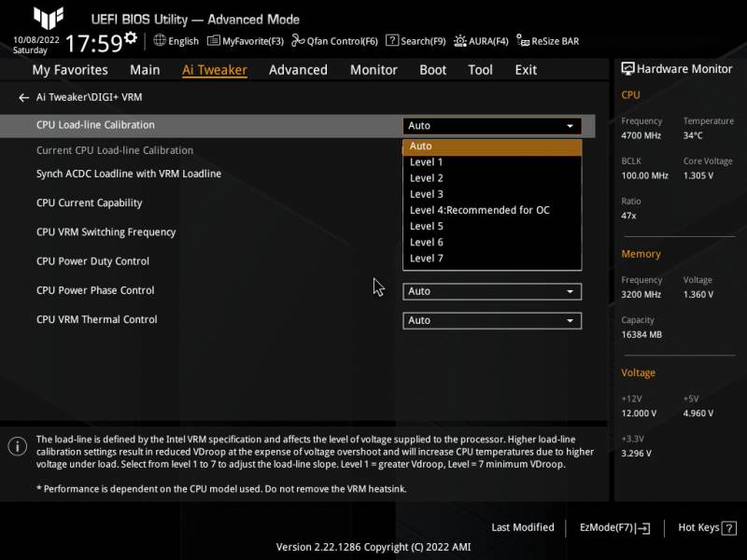
Task: Select Level 3 option
Action: click(492, 194)
